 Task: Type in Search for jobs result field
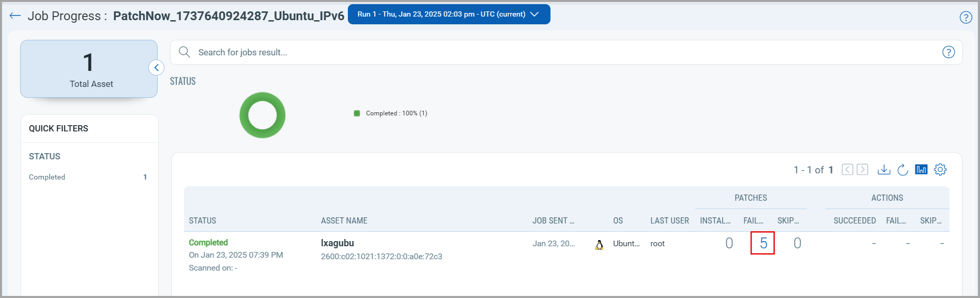[x=517, y=52]
